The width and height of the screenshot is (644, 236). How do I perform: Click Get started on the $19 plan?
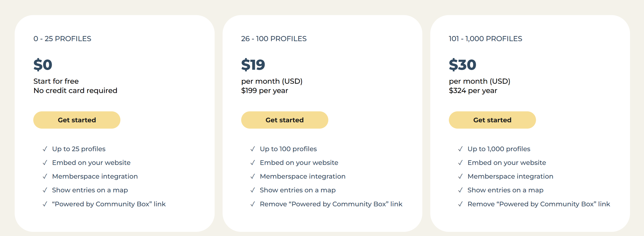coord(284,120)
